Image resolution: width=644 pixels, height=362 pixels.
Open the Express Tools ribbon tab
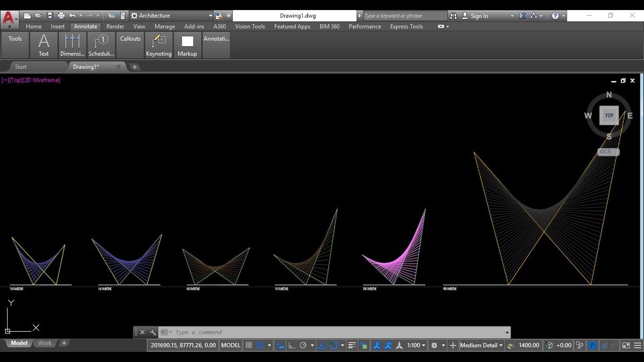click(407, 26)
